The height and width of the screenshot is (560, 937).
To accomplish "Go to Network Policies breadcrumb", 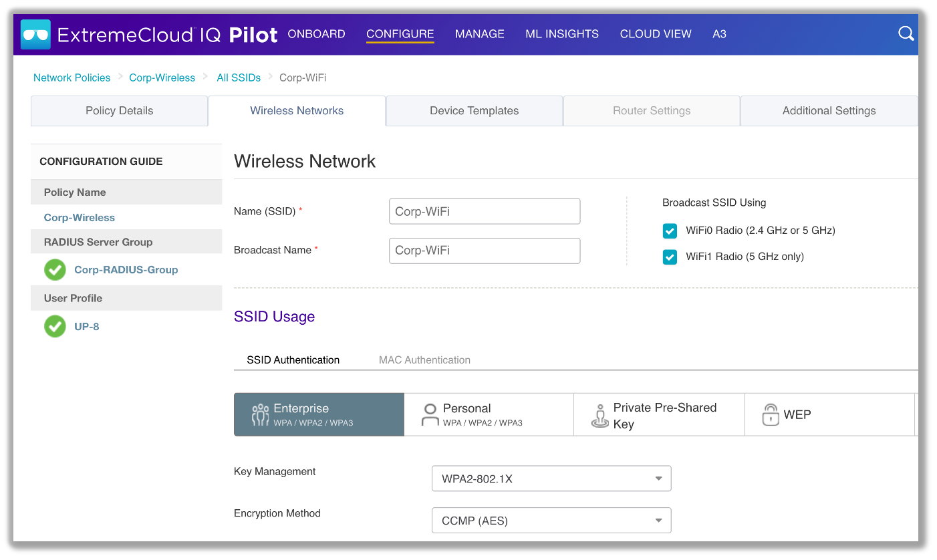I will pyautogui.click(x=72, y=78).
